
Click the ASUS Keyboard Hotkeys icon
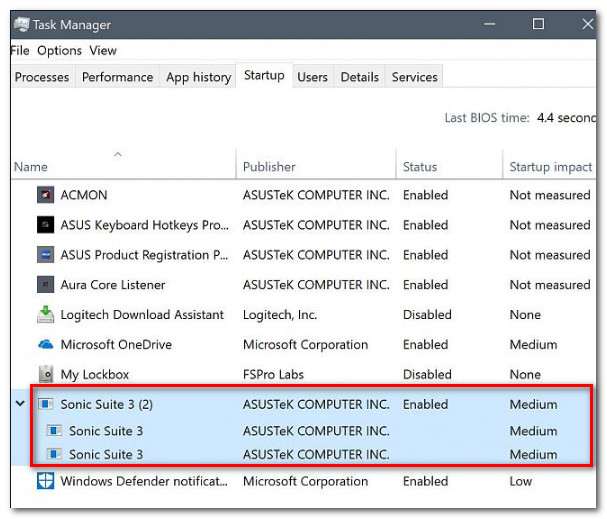coord(45,225)
